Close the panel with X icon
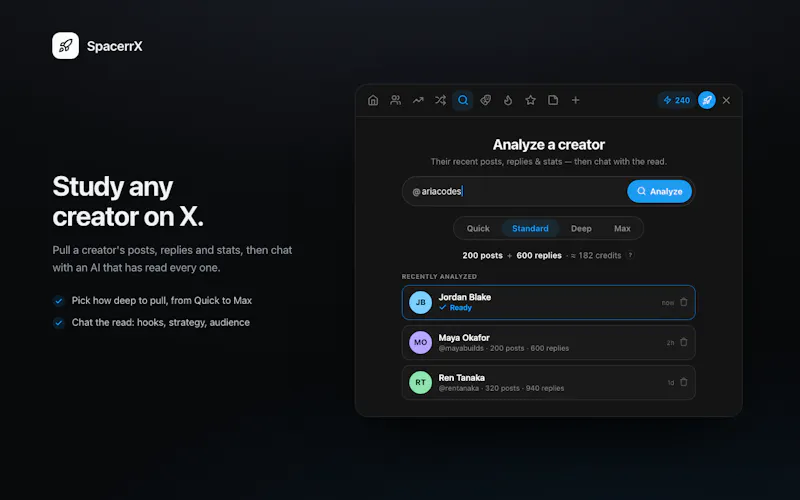 727,100
